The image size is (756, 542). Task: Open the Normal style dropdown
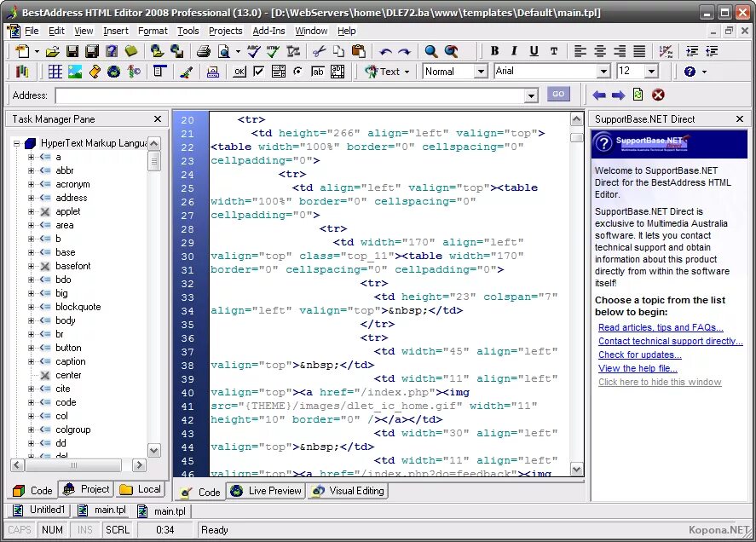pos(480,72)
